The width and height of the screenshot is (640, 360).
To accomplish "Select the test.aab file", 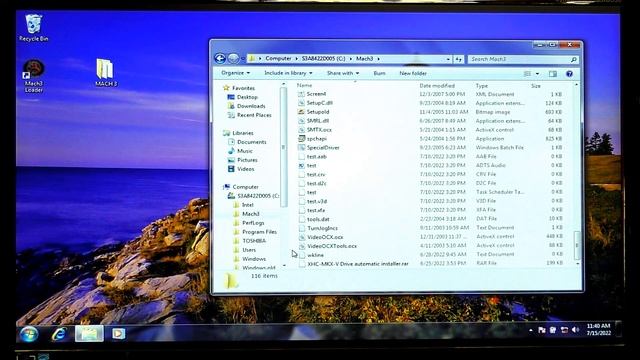I will 317,157.
